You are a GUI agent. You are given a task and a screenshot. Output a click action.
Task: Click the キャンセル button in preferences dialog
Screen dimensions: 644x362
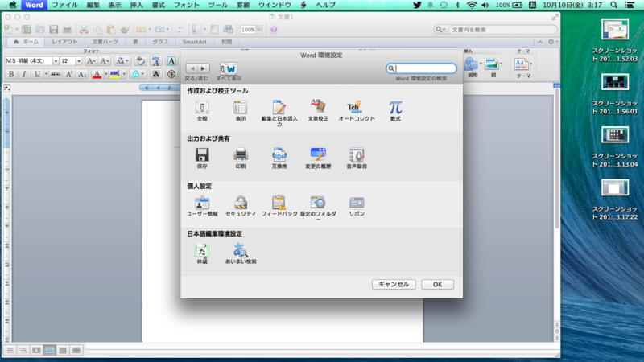click(x=394, y=284)
